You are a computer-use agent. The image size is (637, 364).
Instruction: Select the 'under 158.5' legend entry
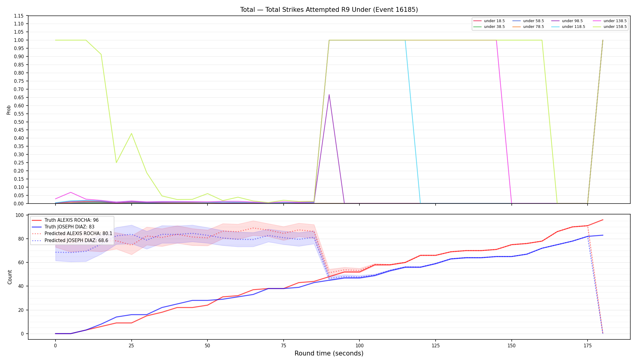click(x=610, y=27)
